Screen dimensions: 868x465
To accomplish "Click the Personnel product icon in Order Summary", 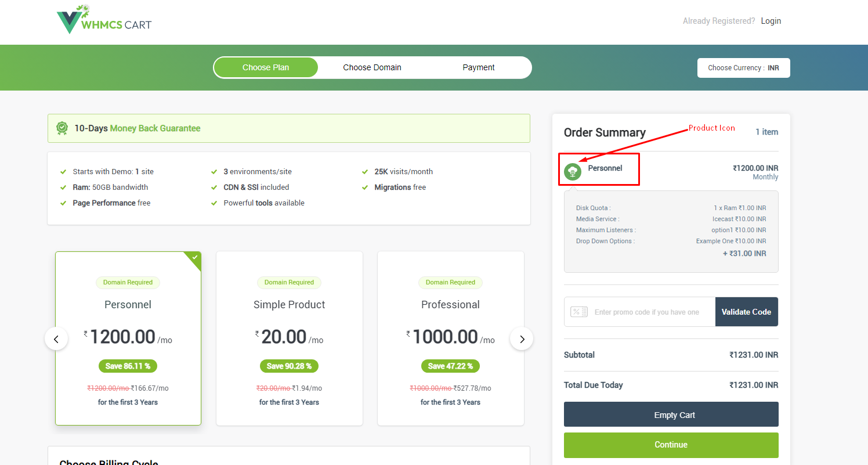I will click(x=573, y=171).
